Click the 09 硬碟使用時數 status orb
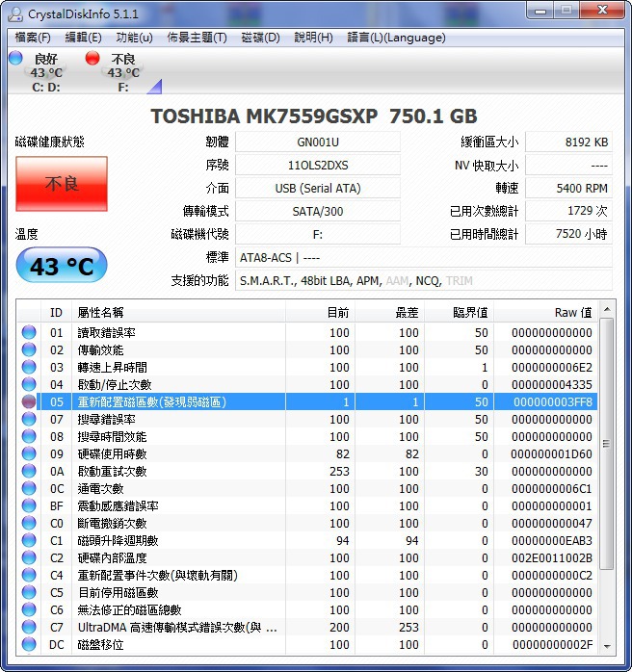632x672 pixels. pos(29,453)
